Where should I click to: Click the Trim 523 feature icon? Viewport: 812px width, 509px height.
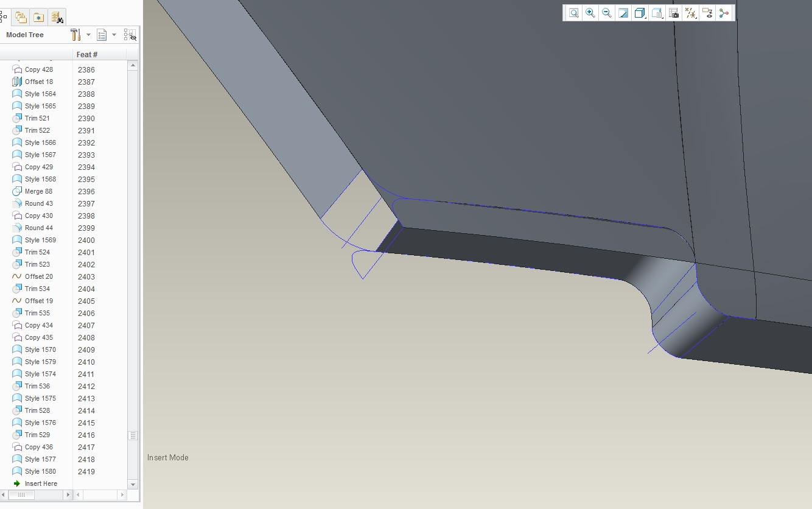[x=17, y=264]
